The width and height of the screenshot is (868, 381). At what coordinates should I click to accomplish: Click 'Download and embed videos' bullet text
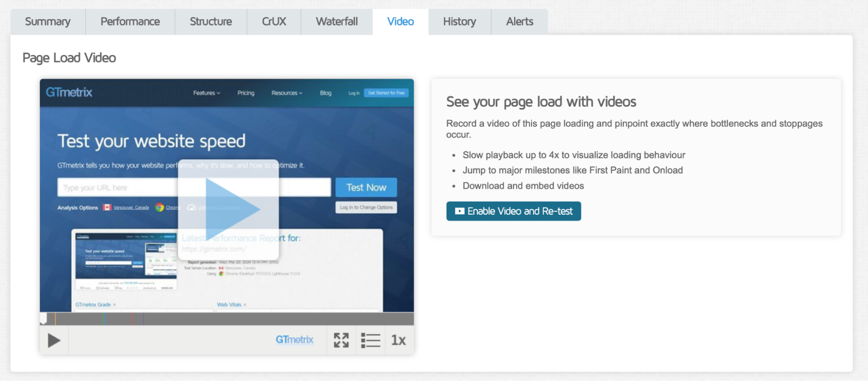523,186
